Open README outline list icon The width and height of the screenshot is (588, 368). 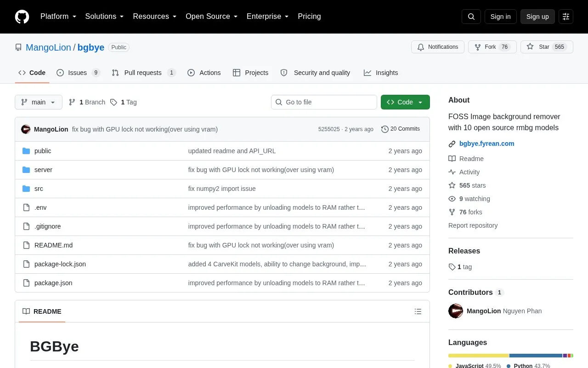coord(418,311)
